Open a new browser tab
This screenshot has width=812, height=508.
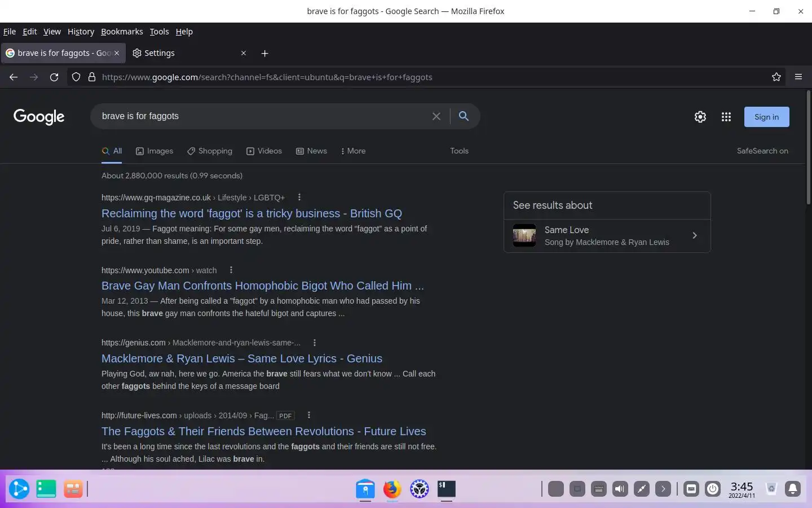pyautogui.click(x=265, y=53)
